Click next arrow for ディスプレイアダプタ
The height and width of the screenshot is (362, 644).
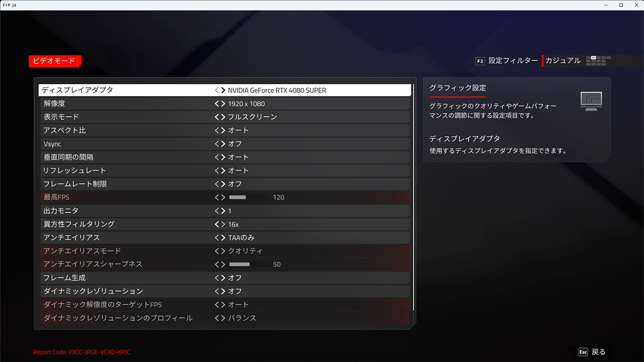(x=223, y=90)
